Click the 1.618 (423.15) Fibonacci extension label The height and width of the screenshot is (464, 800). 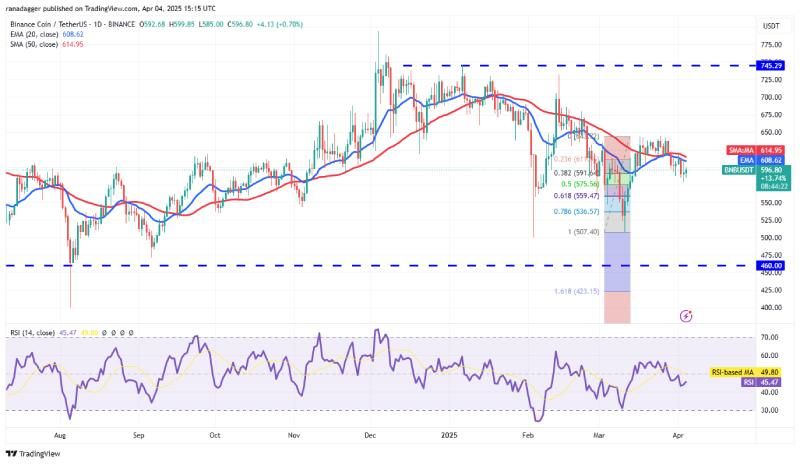(576, 291)
